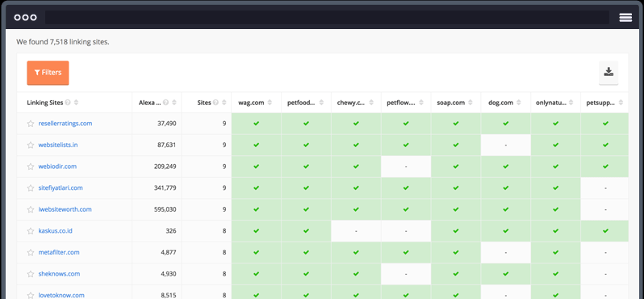The image size is (644, 299).
Task: Star iwebsiteworth.com as favorite
Action: point(31,209)
